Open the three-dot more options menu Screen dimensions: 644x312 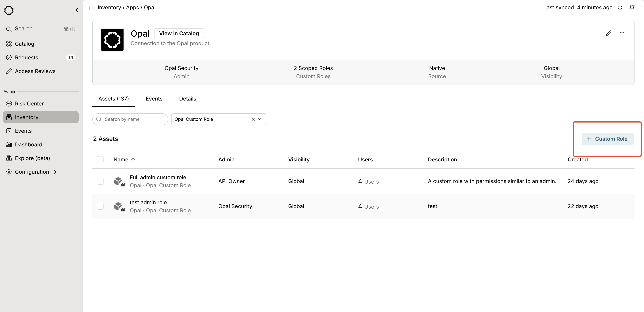click(622, 33)
